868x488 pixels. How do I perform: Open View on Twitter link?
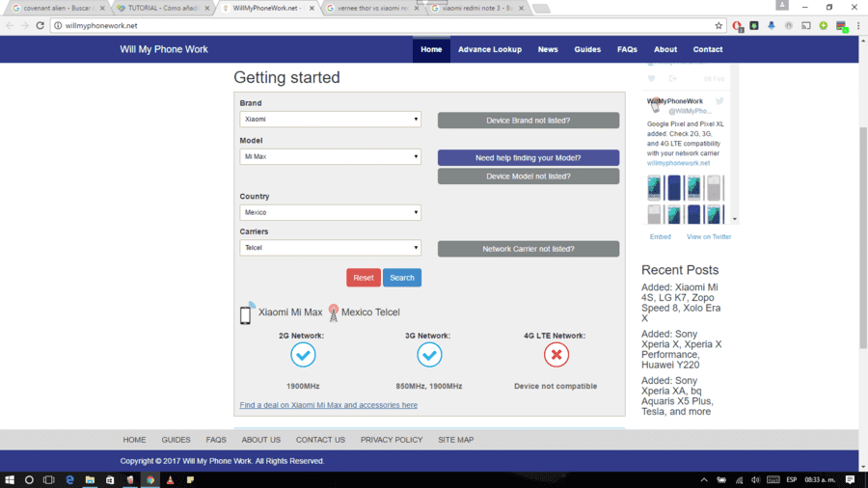(709, 237)
